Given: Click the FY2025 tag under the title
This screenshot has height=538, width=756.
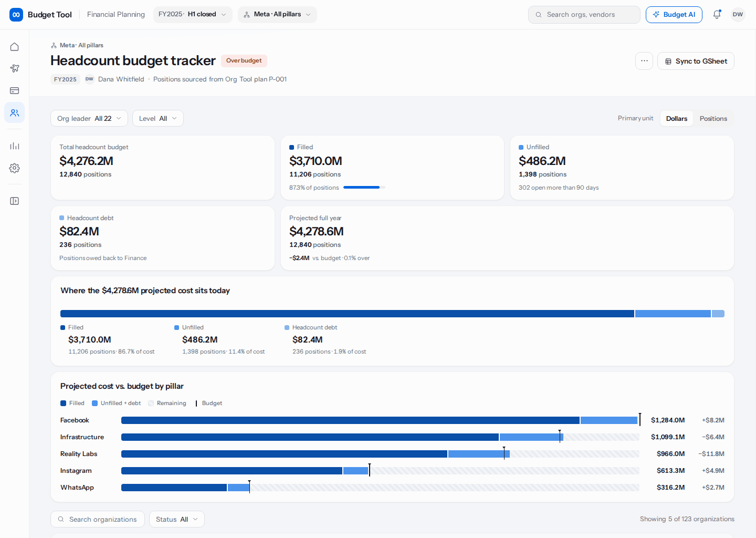Looking at the screenshot, I should pyautogui.click(x=65, y=79).
